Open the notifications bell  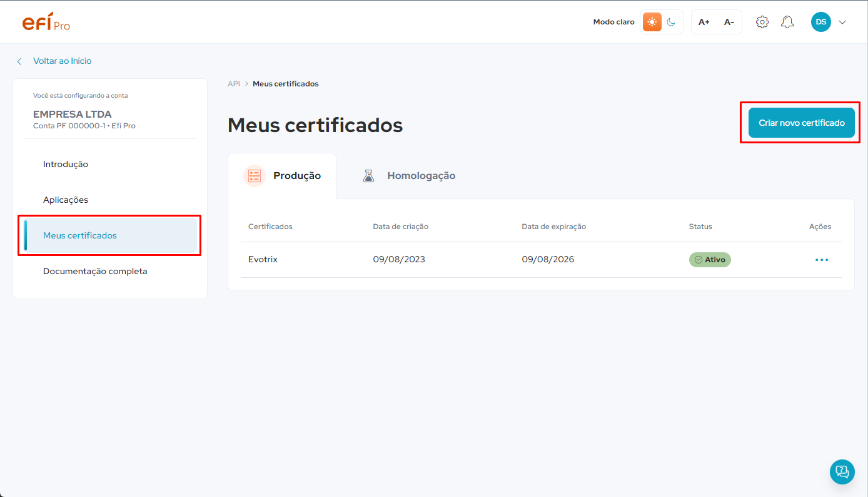pyautogui.click(x=787, y=21)
